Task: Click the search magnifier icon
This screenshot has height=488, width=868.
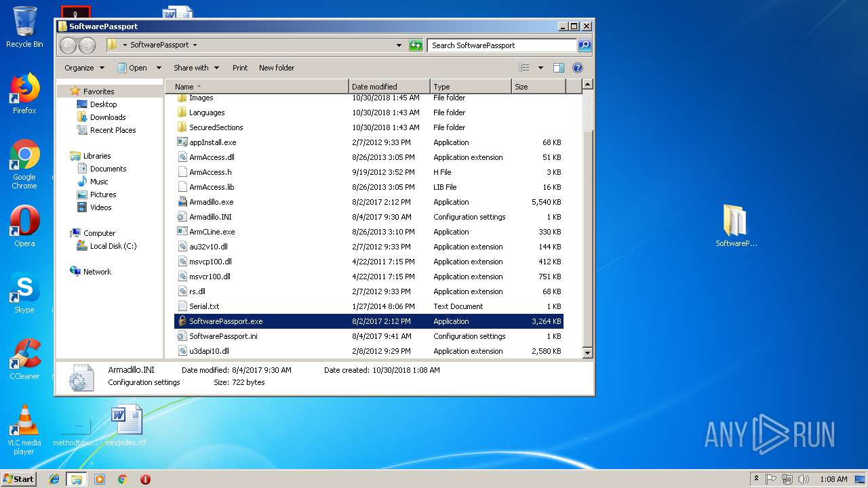Action: [x=584, y=45]
